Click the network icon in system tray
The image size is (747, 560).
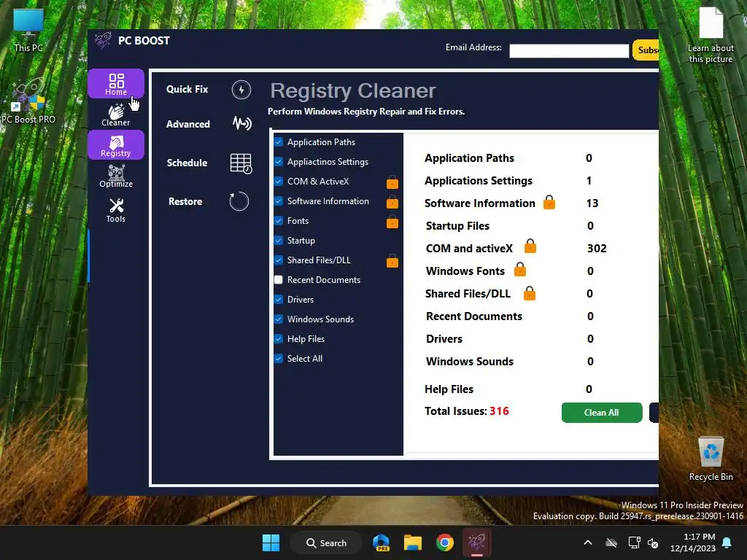pyautogui.click(x=634, y=542)
